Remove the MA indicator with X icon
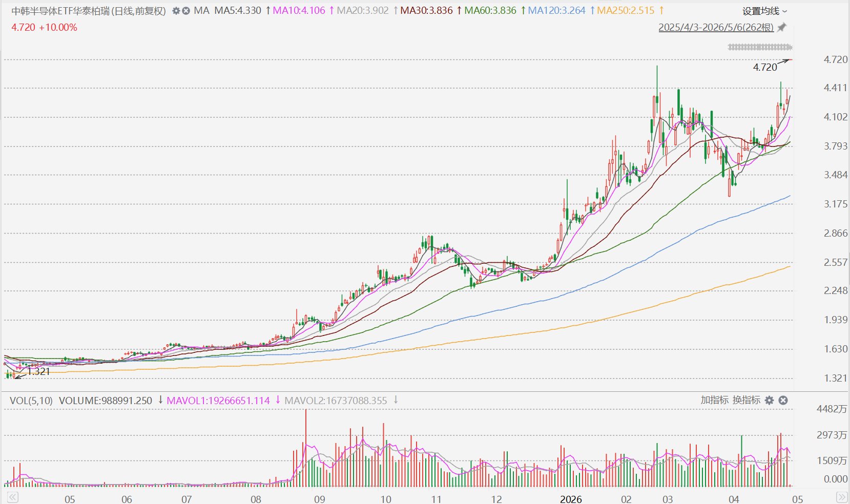This screenshot has width=850, height=504. [186, 11]
